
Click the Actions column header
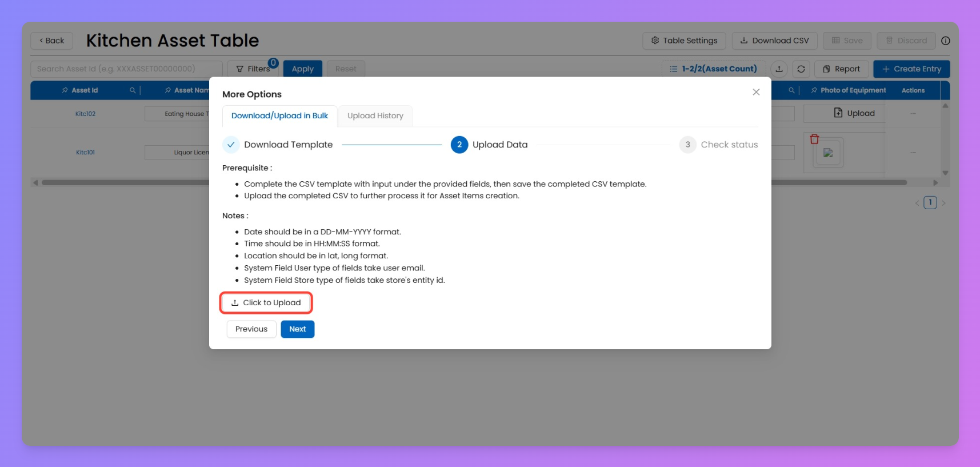pyautogui.click(x=913, y=90)
